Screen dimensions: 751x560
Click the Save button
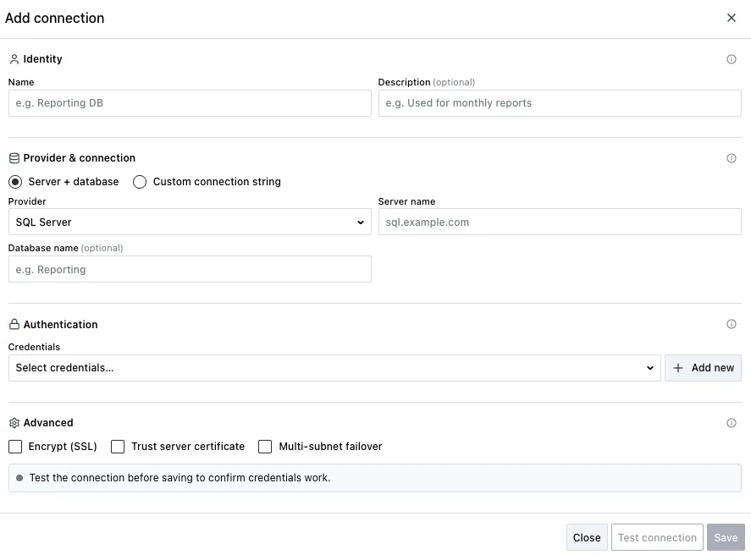pos(726,537)
